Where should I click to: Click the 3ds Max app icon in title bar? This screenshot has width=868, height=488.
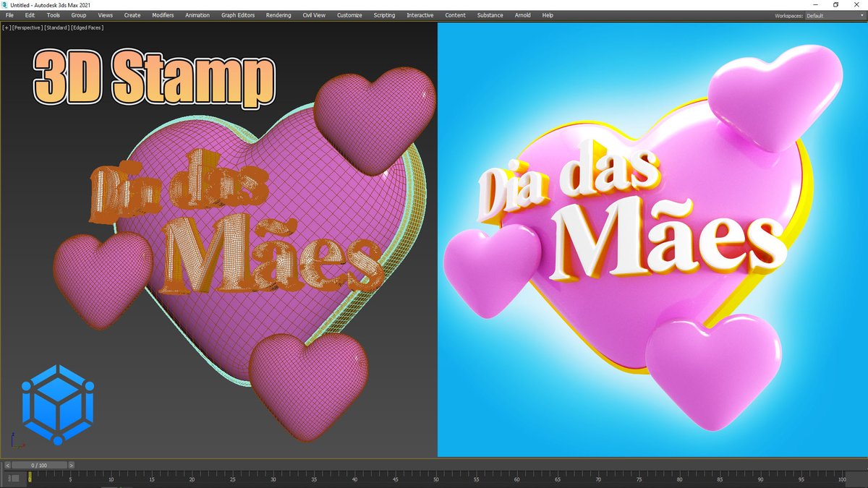point(6,4)
